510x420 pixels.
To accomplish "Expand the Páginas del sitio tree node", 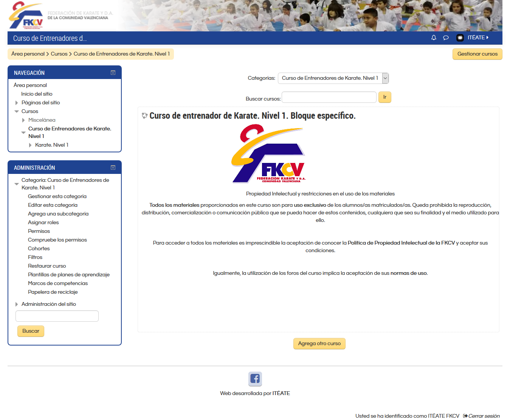I will [x=16, y=103].
